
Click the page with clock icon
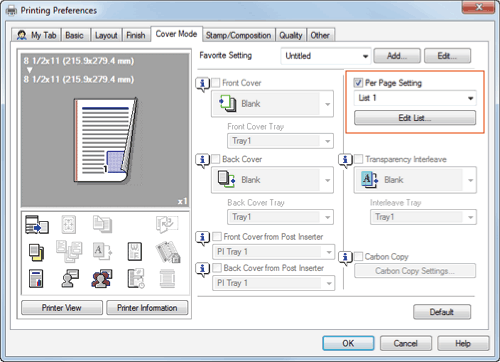136,279
